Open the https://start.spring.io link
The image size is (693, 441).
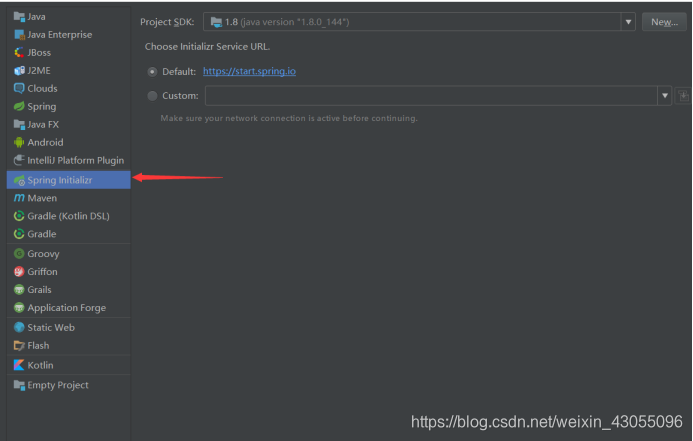[249, 71]
